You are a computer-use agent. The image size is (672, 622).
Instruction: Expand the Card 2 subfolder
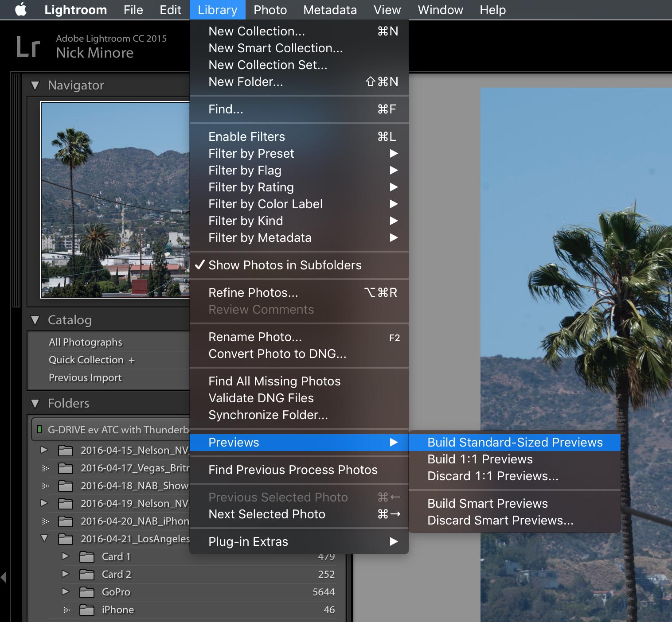click(65, 574)
